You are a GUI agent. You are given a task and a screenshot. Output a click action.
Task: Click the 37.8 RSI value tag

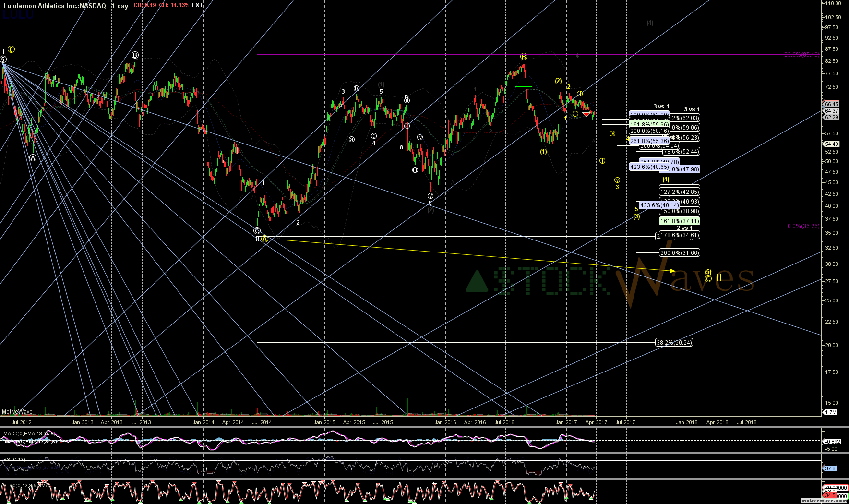click(830, 468)
